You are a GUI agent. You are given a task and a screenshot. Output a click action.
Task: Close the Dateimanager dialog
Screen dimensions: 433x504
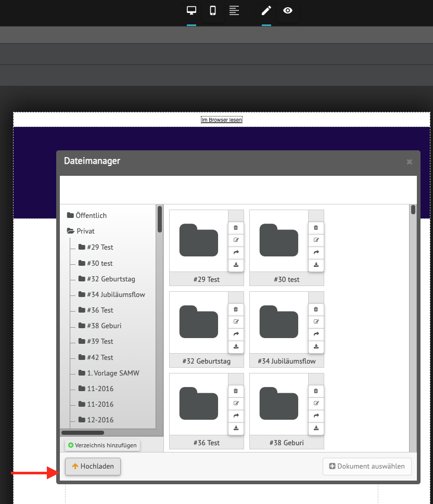[x=409, y=162]
